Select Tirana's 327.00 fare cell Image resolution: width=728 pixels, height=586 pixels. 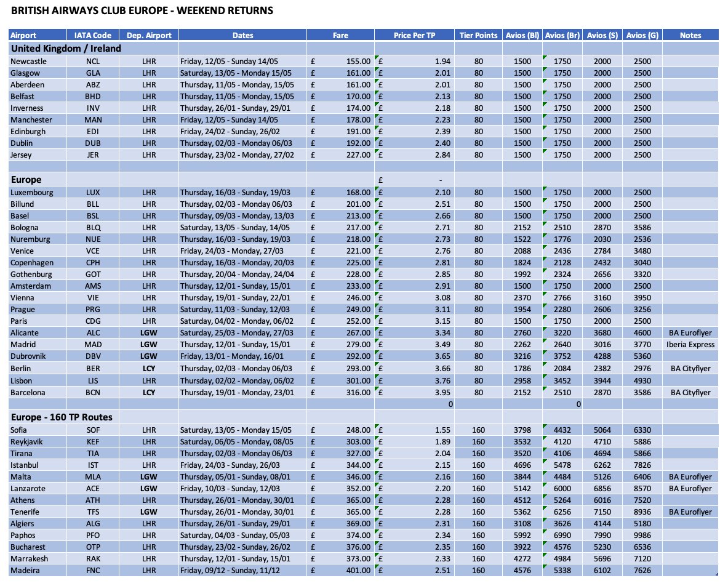340,453
